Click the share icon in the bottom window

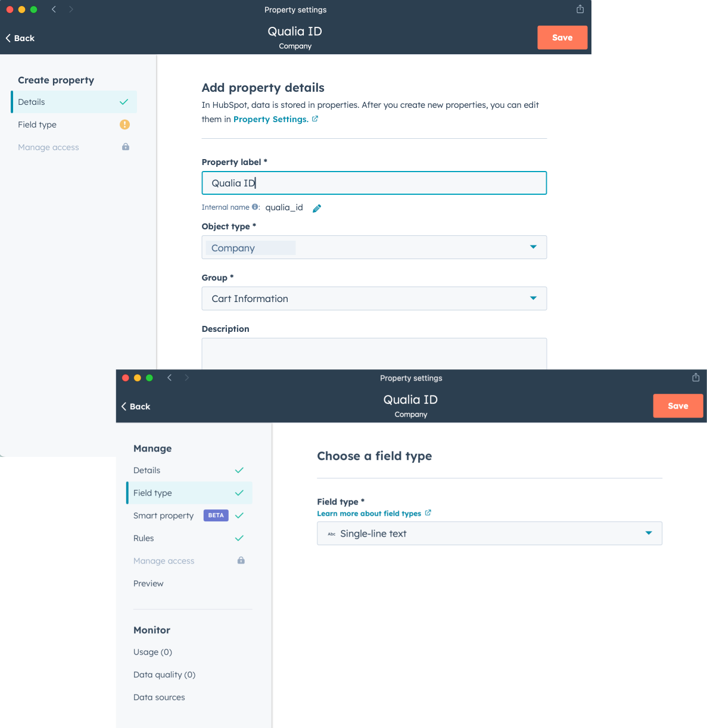pyautogui.click(x=696, y=377)
